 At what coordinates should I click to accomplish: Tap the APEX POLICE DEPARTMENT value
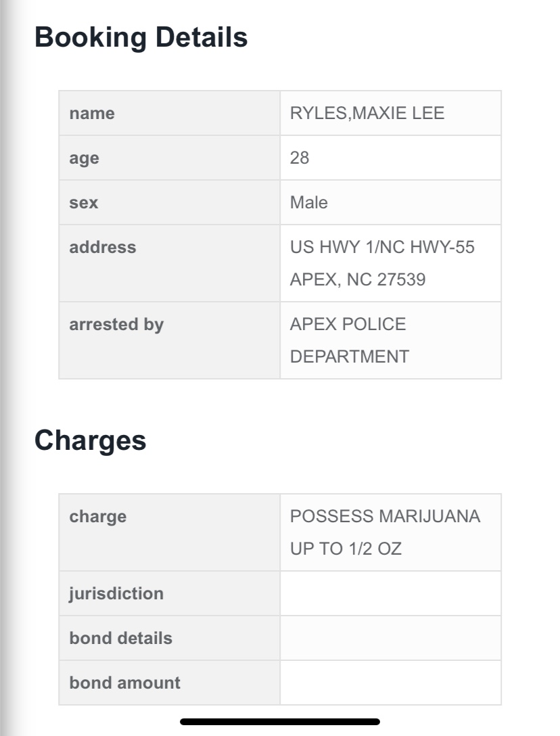pyautogui.click(x=349, y=340)
